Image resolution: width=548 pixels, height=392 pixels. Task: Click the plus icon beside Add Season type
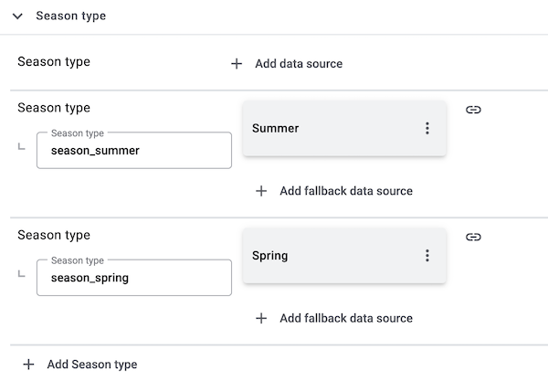tap(28, 365)
